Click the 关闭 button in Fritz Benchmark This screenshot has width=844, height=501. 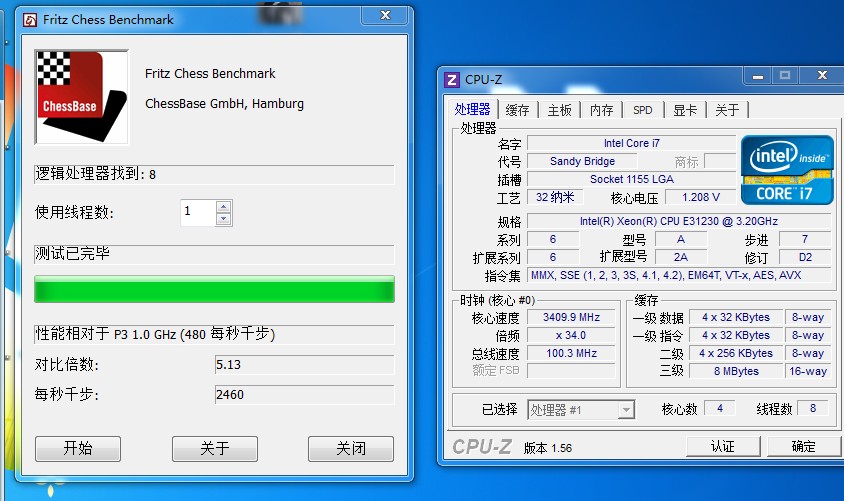(351, 448)
